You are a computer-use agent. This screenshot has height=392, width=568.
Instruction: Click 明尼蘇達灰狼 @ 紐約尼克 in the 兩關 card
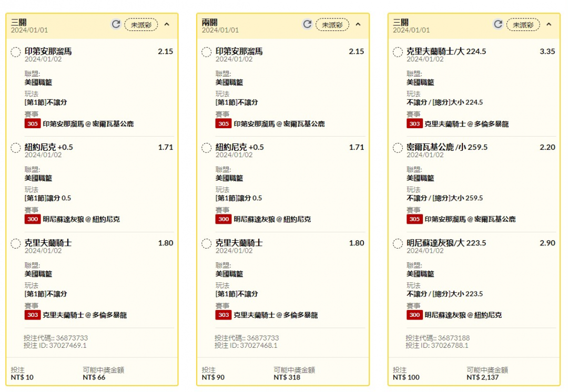(x=272, y=219)
